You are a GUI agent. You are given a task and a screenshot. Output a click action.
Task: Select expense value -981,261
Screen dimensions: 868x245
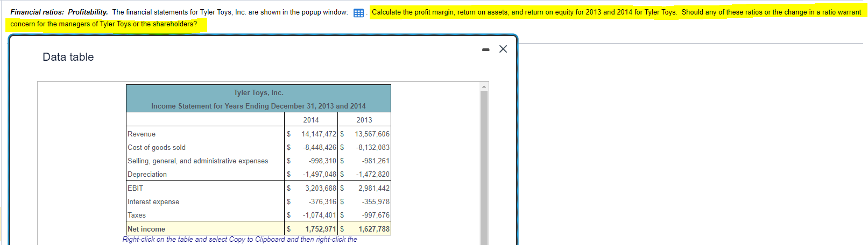(376, 161)
